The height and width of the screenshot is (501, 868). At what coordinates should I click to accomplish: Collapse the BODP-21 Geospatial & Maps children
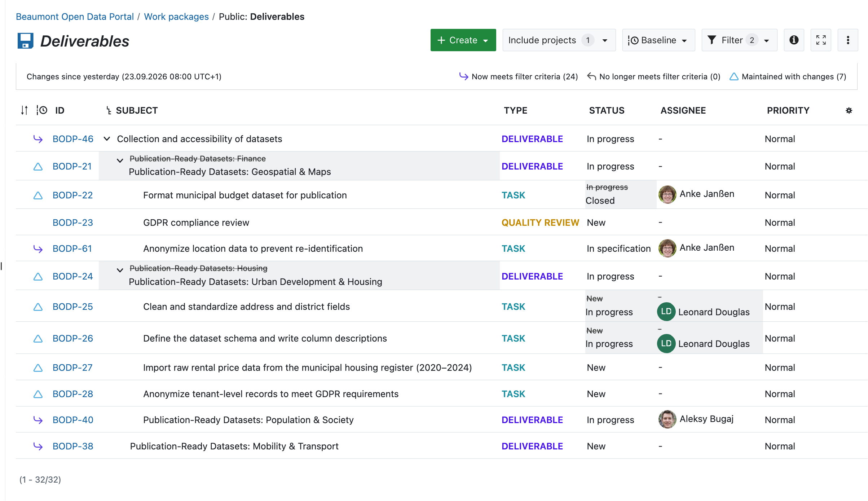click(x=120, y=160)
